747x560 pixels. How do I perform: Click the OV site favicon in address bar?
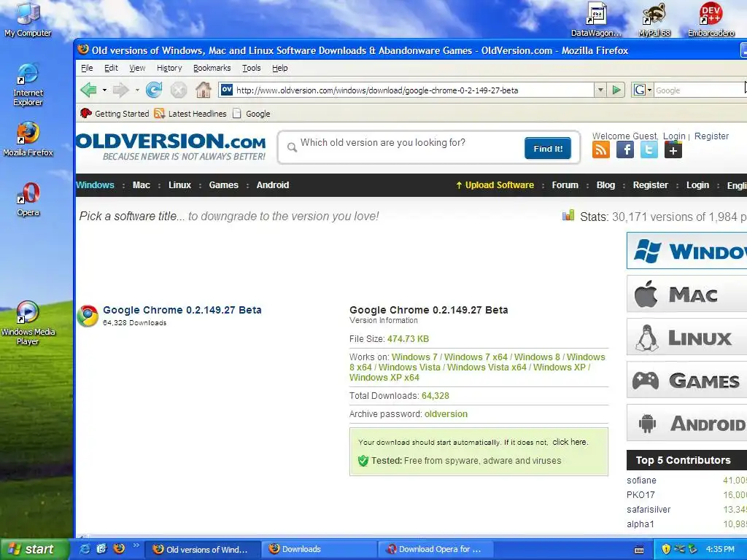[227, 90]
